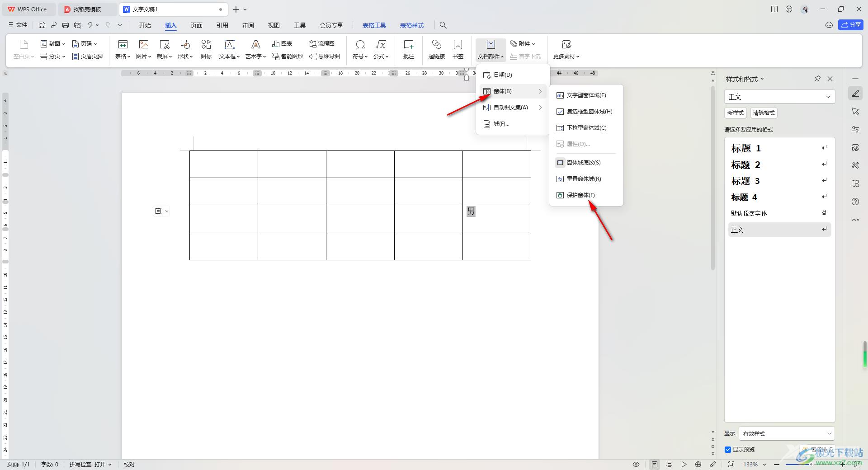The width and height of the screenshot is (868, 470).
Task: Open the 自动图文集 submenu
Action: [x=513, y=108]
